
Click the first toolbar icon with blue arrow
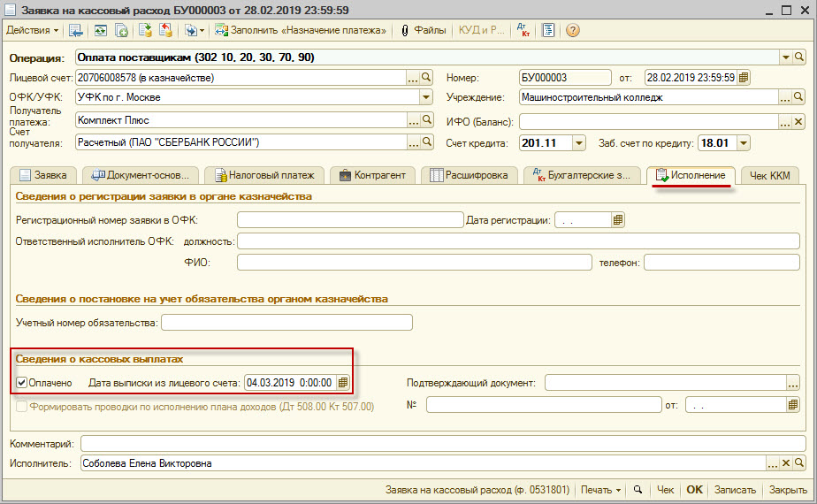[x=75, y=30]
